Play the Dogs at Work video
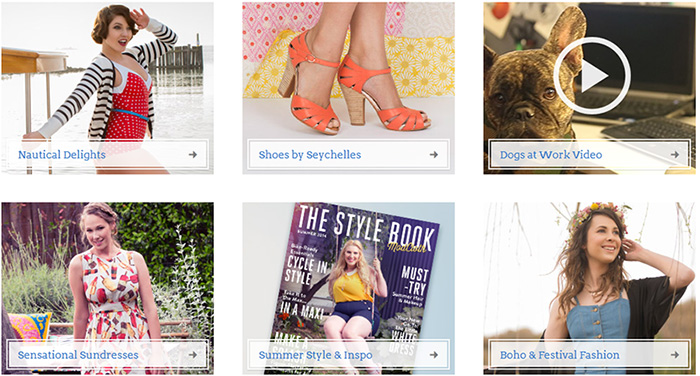 pos(592,76)
